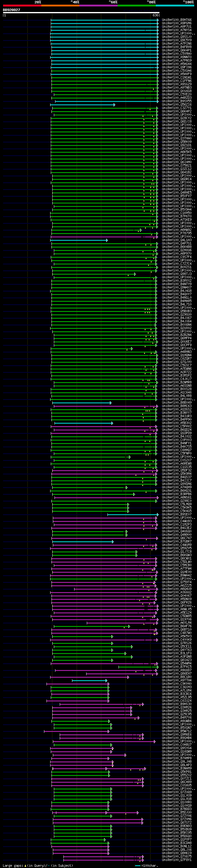Viewport: 197px width, 868px height.
Task: Click the UniRef100_A5AG44 label
Action: [176, 64]
